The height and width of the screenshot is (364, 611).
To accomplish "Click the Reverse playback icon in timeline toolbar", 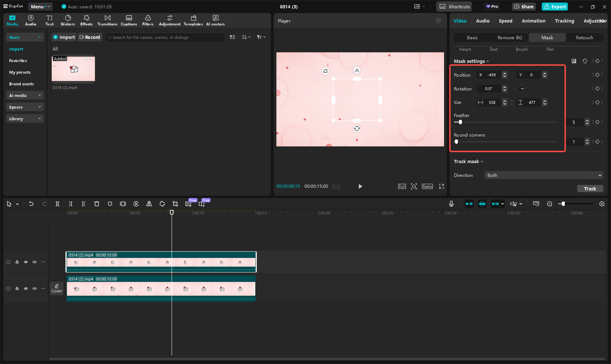I will pyautogui.click(x=136, y=204).
